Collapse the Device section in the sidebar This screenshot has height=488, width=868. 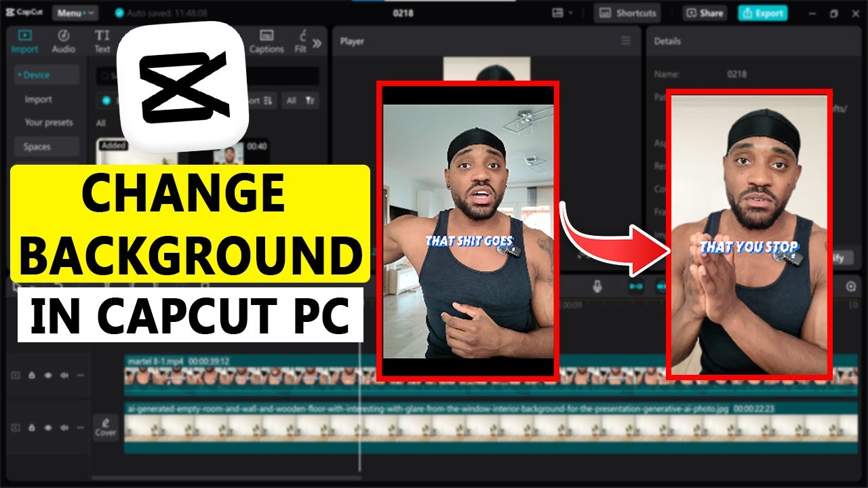47,75
